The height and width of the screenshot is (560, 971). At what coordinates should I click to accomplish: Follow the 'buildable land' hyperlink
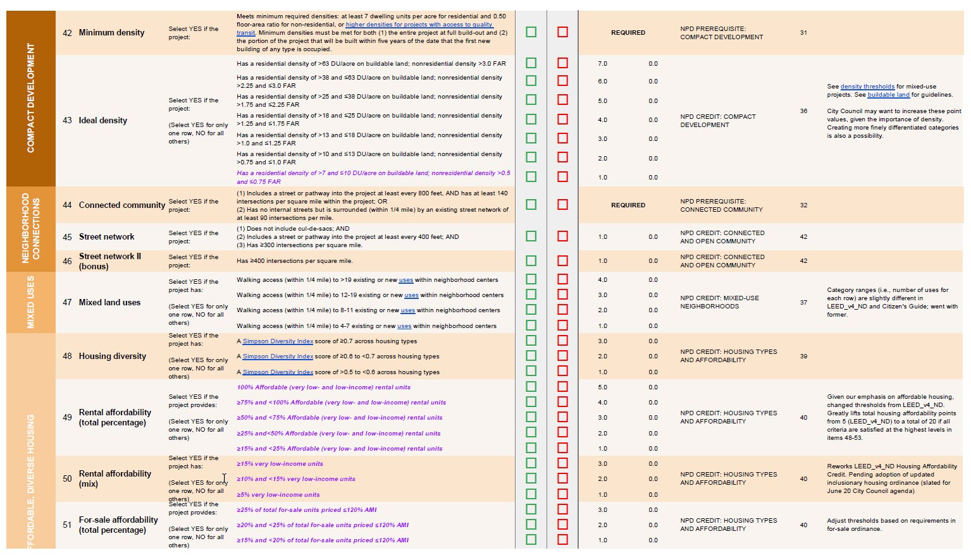tap(888, 95)
